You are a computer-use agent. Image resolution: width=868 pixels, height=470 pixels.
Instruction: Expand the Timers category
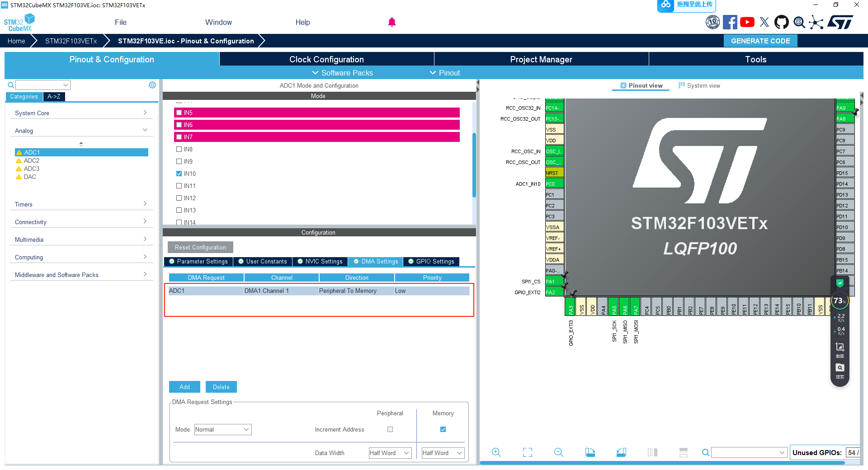click(81, 204)
